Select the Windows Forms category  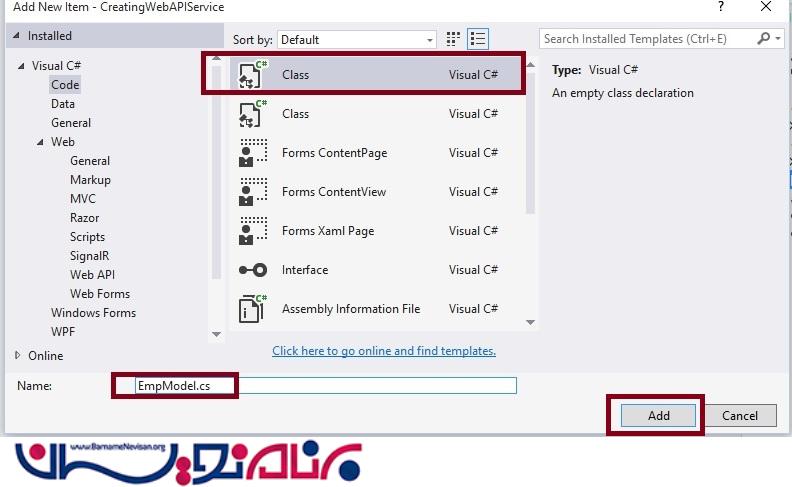[93, 313]
